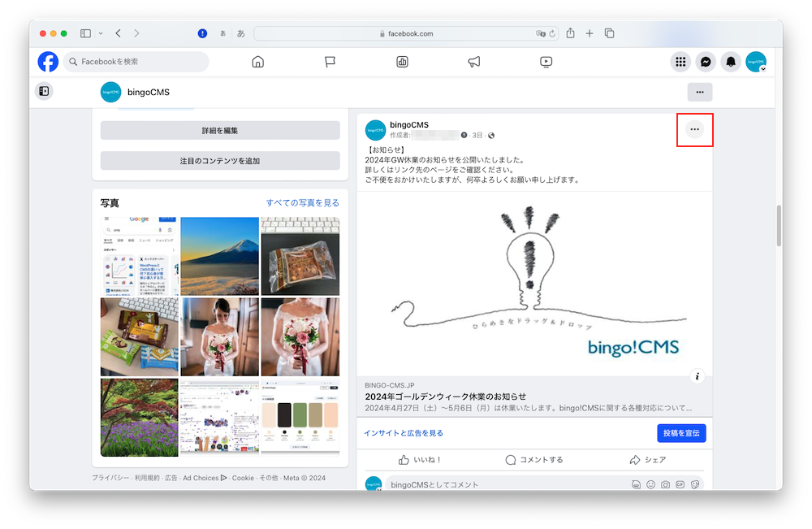Open the post options three-dot menu

(x=694, y=129)
